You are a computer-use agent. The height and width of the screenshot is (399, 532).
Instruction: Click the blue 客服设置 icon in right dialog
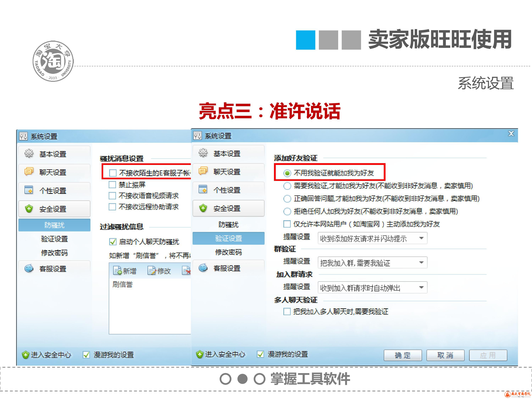coord(203,268)
